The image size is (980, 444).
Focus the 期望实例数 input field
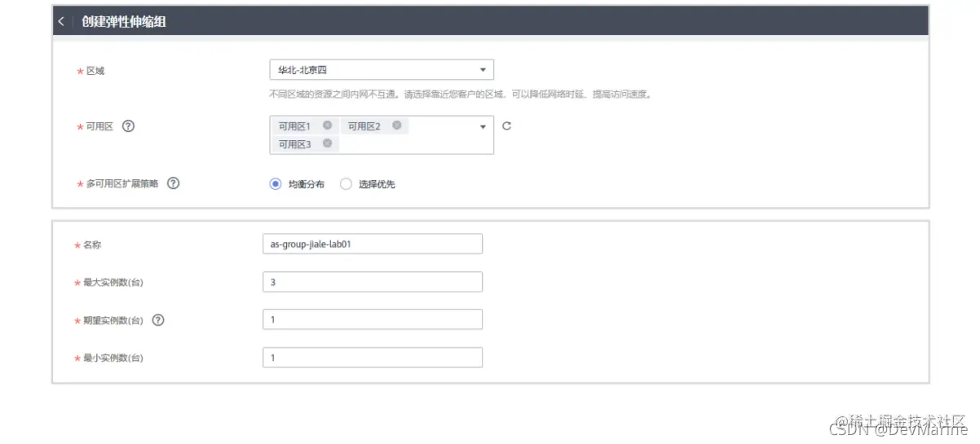click(373, 319)
